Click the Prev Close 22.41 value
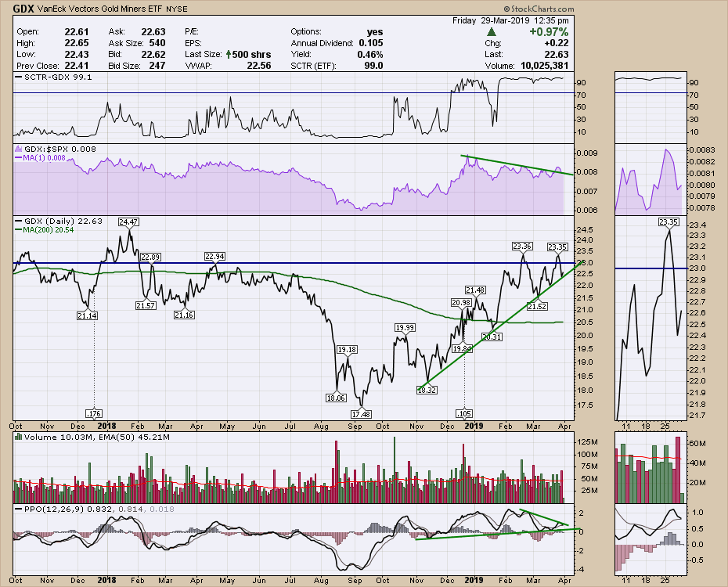Screen dimensions: 728x587 point(77,66)
